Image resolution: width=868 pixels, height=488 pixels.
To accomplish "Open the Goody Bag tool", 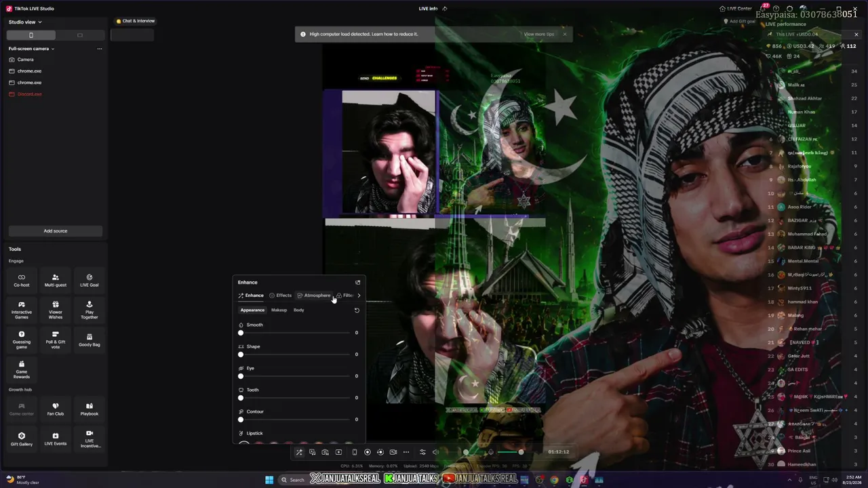I will tap(90, 340).
